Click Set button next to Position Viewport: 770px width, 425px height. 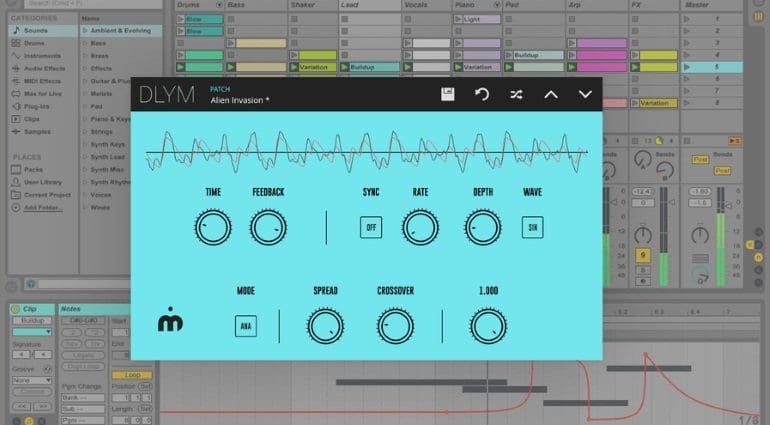[145, 386]
